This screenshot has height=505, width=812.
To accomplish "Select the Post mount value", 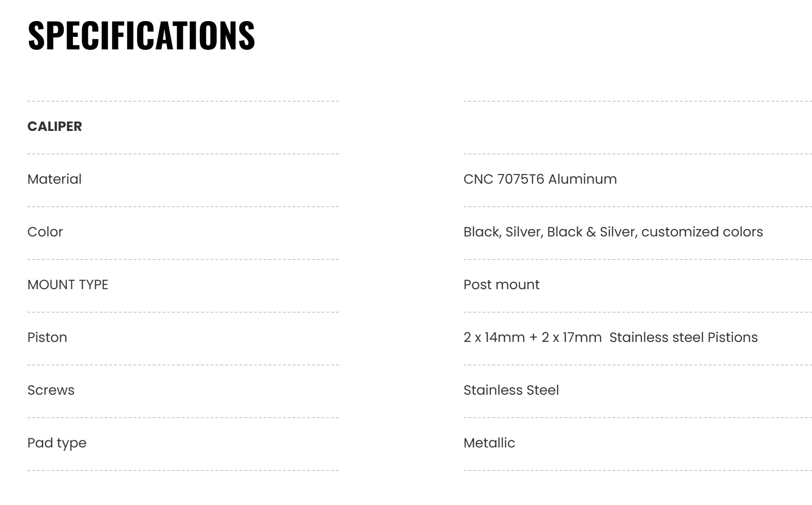I will (501, 285).
